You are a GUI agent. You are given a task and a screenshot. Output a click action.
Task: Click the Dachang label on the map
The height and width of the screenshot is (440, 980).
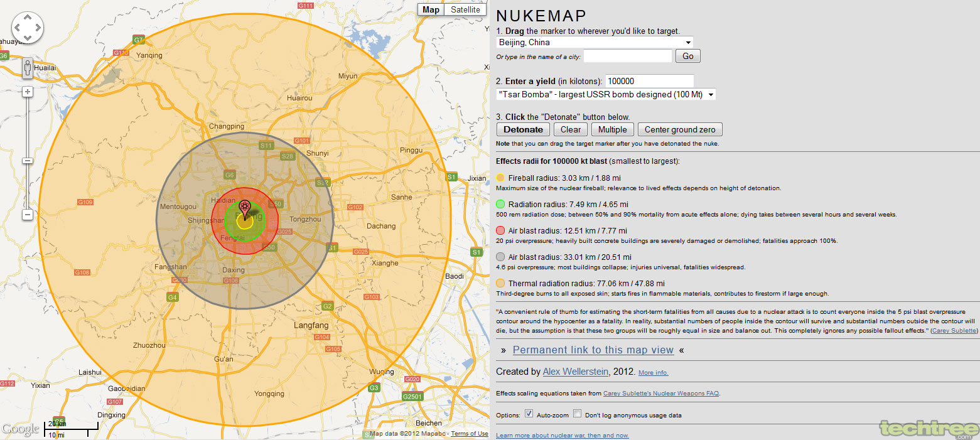pos(382,225)
